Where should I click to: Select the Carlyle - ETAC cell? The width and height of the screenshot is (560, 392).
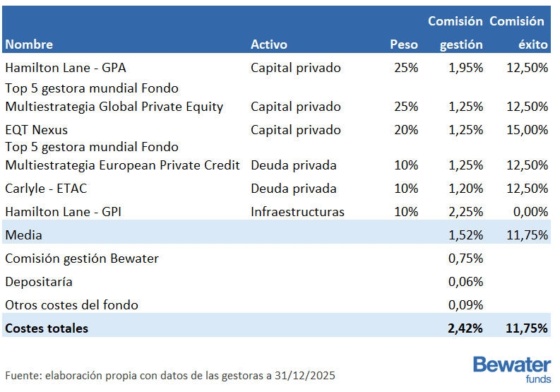pyautogui.click(x=46, y=189)
